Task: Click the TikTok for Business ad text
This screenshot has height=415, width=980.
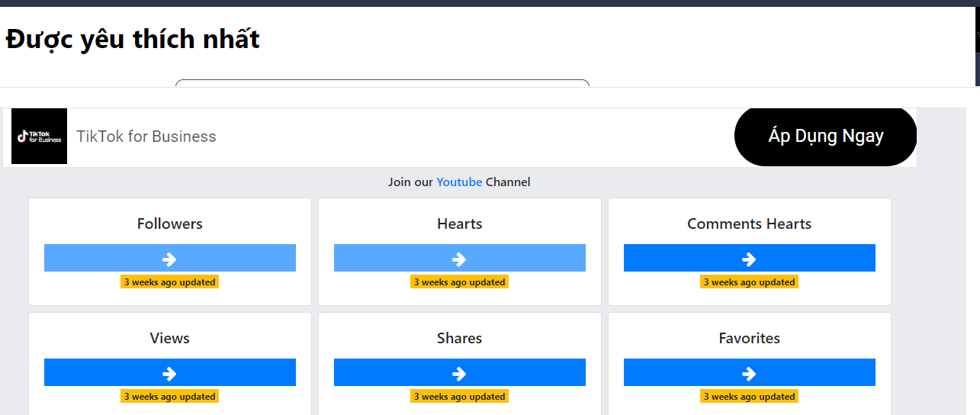Action: tap(146, 137)
